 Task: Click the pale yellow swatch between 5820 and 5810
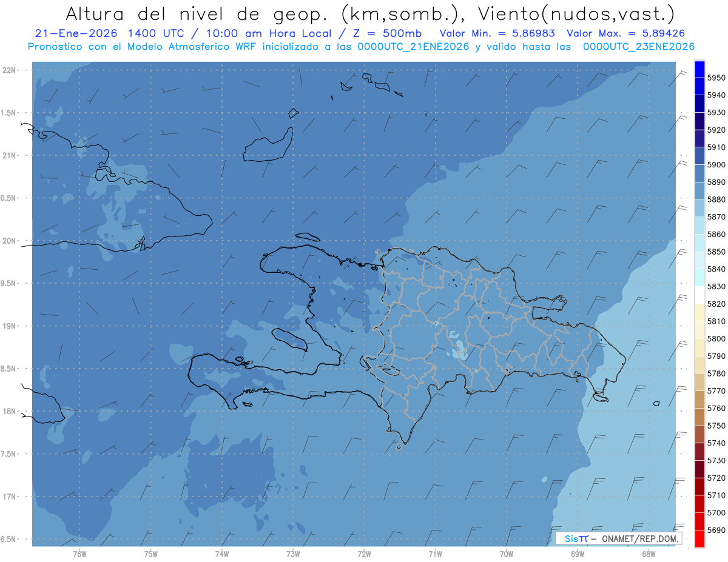(x=699, y=312)
